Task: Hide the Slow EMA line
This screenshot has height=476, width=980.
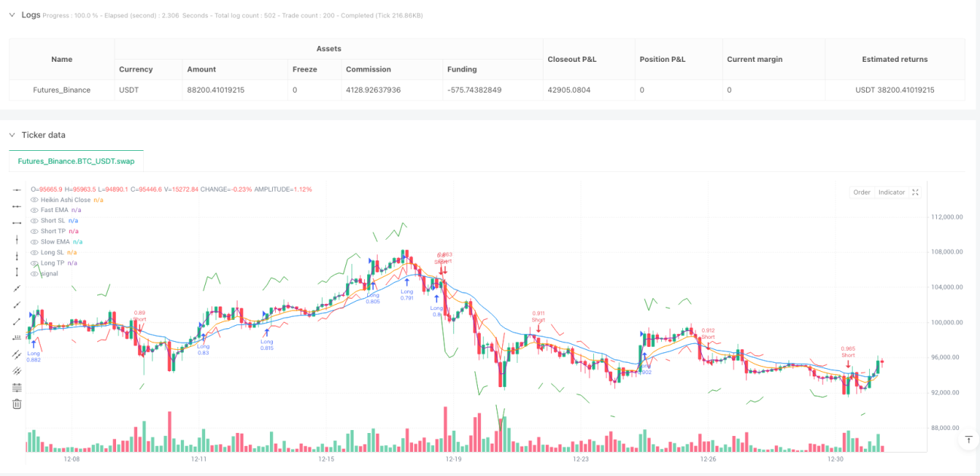Action: [x=34, y=242]
